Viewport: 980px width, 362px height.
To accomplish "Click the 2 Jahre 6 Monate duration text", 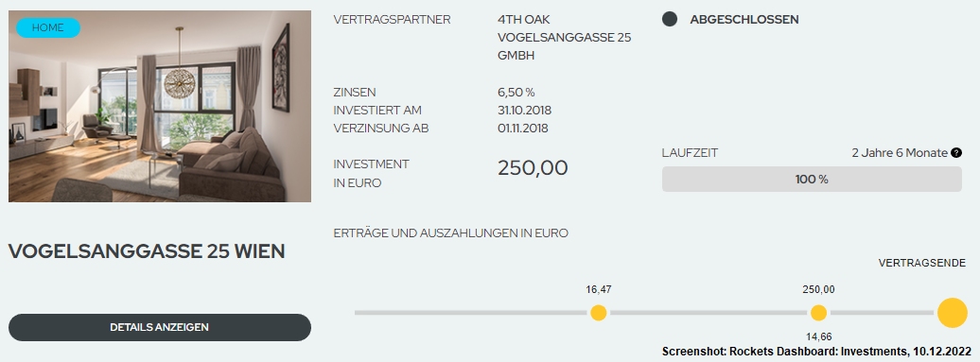I will 900,153.
